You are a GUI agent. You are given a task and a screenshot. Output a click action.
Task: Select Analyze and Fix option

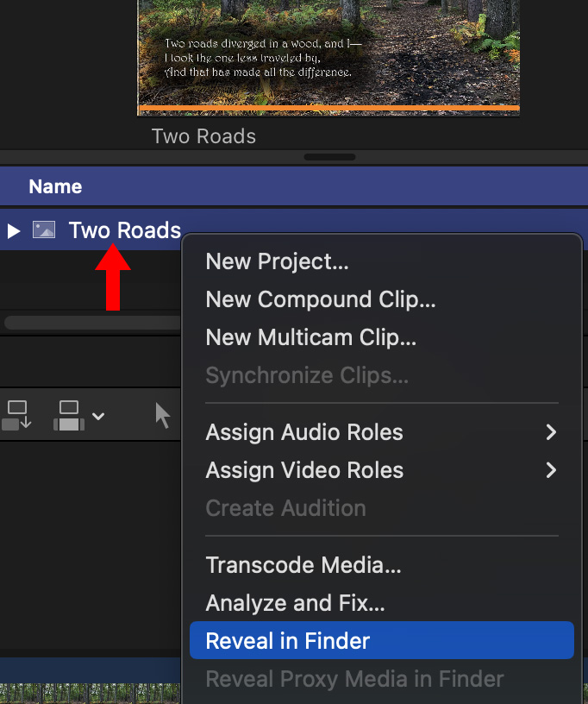tap(295, 603)
